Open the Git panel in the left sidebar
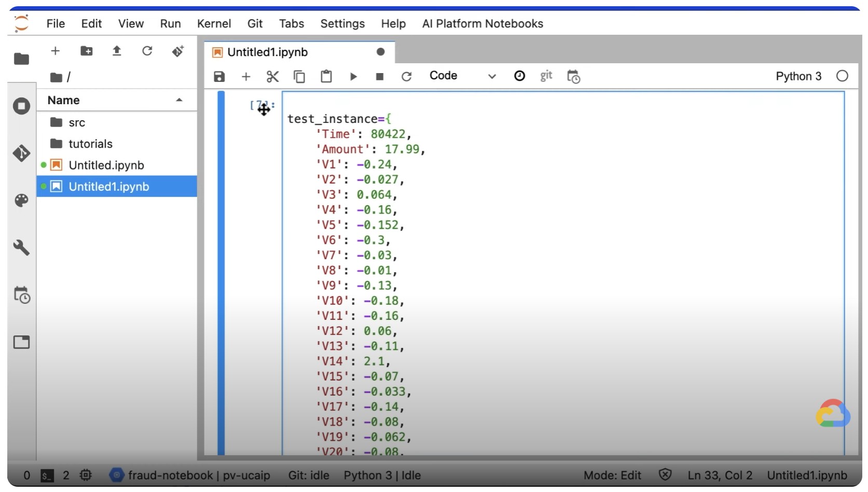868x492 pixels. (21, 153)
